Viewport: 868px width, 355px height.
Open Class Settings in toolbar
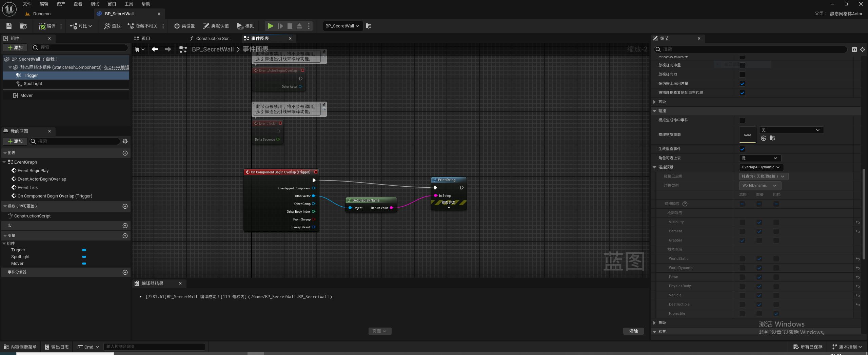pyautogui.click(x=184, y=26)
